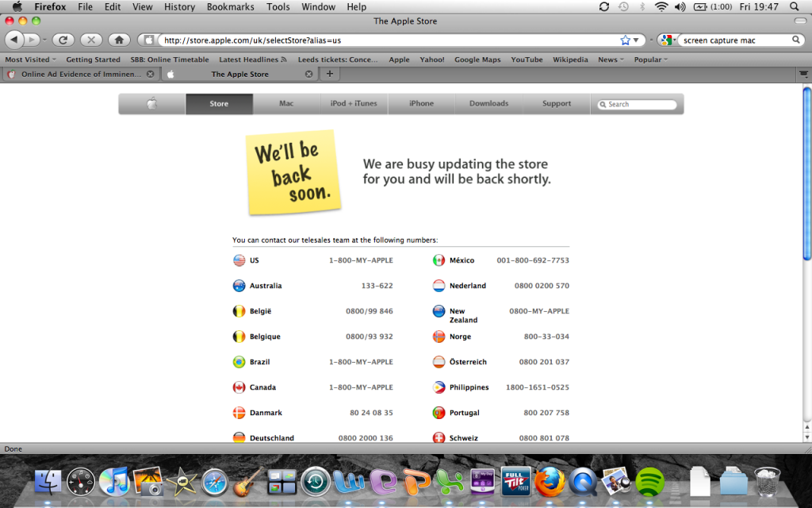812x508 pixels.
Task: Click the volume icon in the menu bar
Action: point(680,6)
